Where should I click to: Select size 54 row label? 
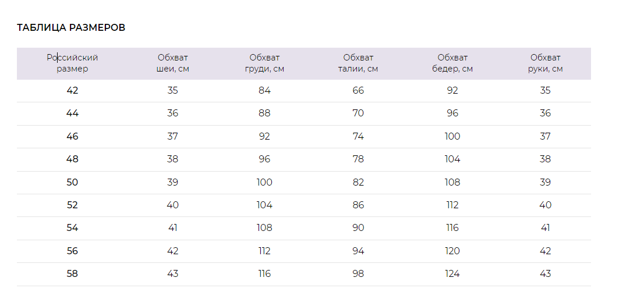pyautogui.click(x=72, y=227)
